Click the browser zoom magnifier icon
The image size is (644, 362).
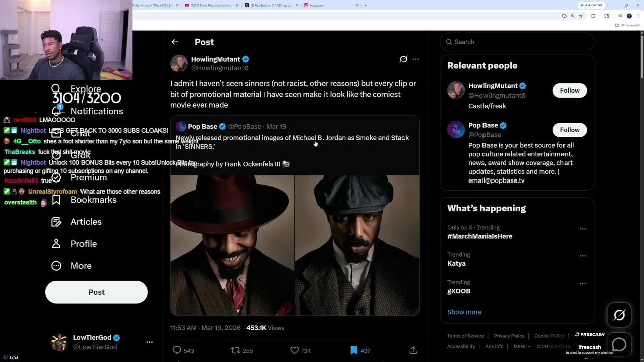[572, 16]
